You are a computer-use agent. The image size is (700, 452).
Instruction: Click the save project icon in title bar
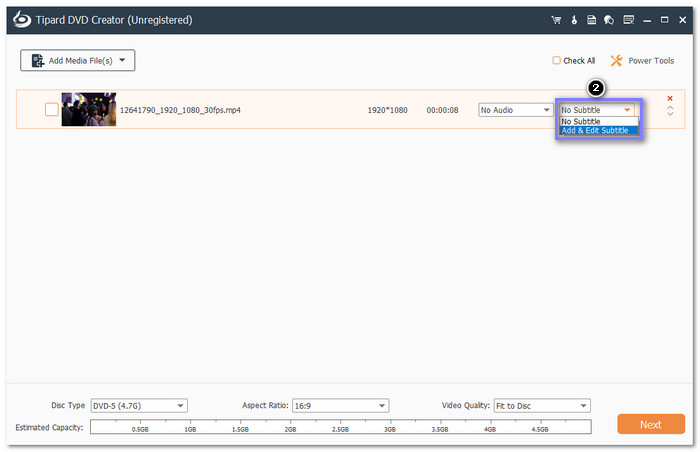click(592, 20)
